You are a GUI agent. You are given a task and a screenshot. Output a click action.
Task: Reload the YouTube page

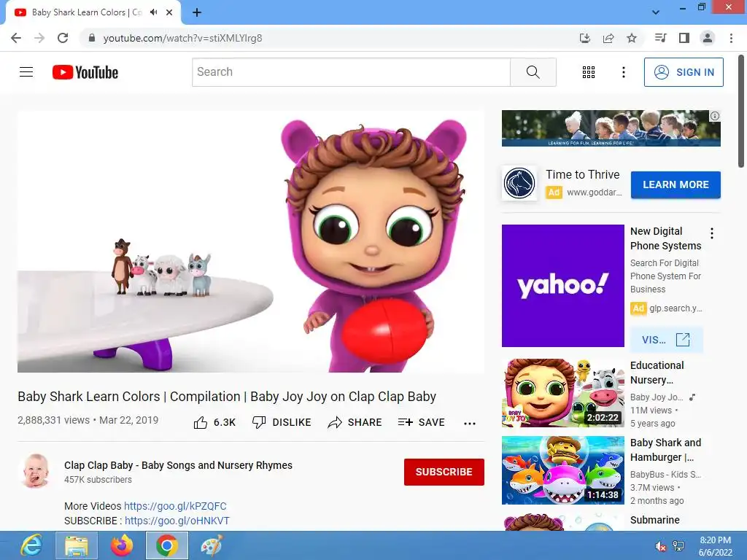pos(63,38)
